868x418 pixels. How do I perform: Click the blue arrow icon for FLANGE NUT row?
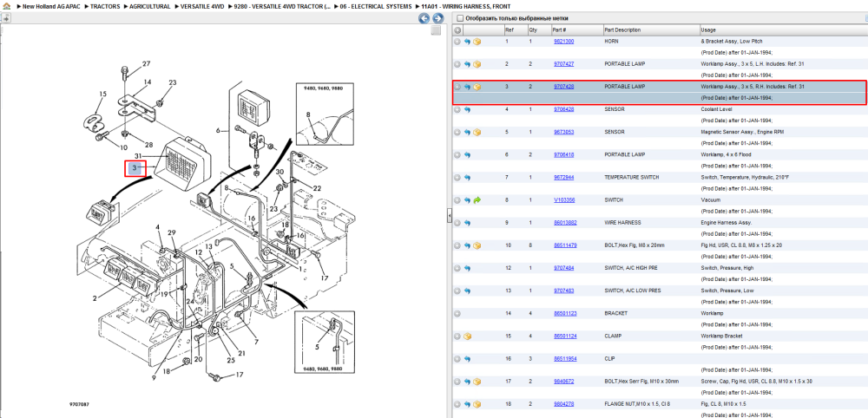[467, 404]
